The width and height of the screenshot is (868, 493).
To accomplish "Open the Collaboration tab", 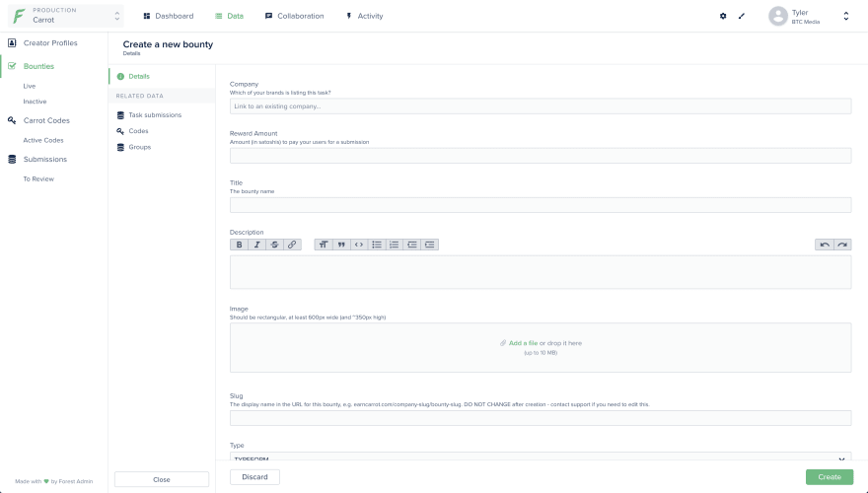I will pos(295,16).
